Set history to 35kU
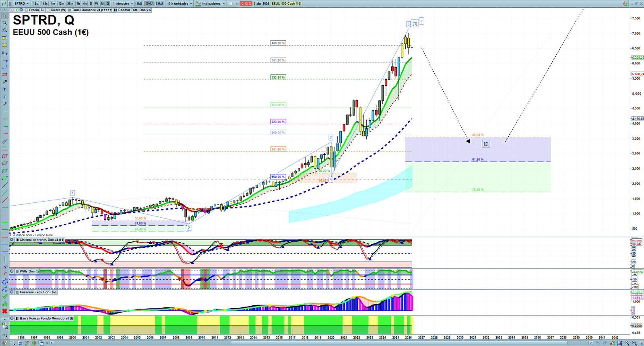644x346 pixels. 159,4
